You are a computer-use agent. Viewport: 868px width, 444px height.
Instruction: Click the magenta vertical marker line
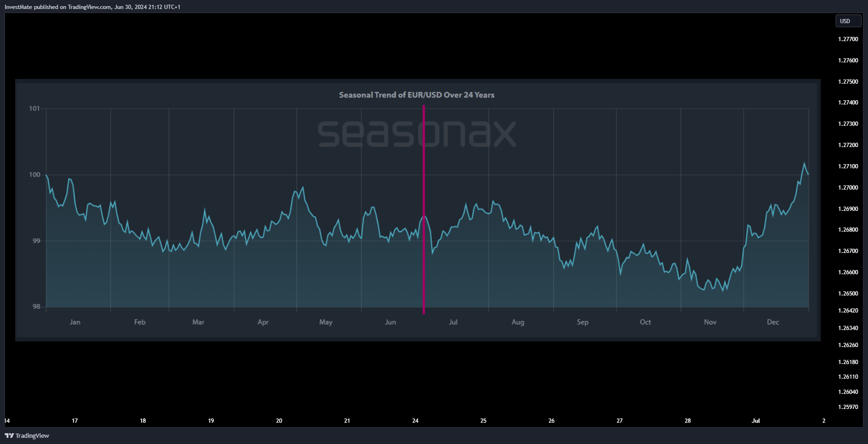tap(424, 209)
